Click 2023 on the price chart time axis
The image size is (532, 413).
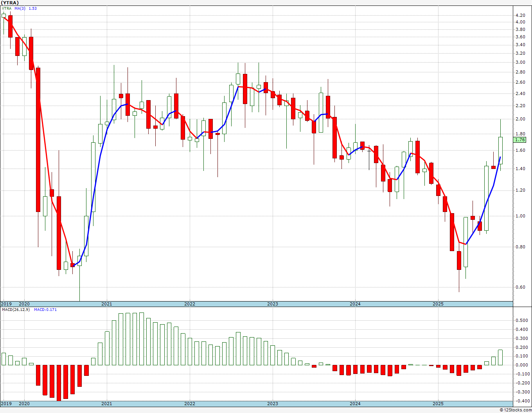click(x=273, y=304)
